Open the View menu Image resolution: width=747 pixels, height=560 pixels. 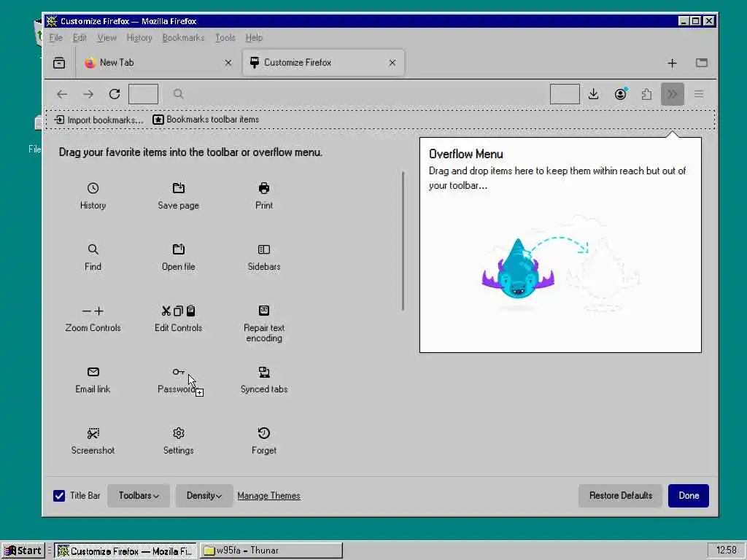coord(107,38)
